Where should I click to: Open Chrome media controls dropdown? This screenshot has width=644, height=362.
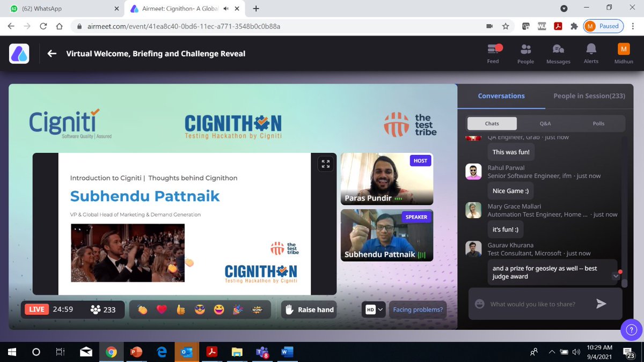tap(563, 9)
